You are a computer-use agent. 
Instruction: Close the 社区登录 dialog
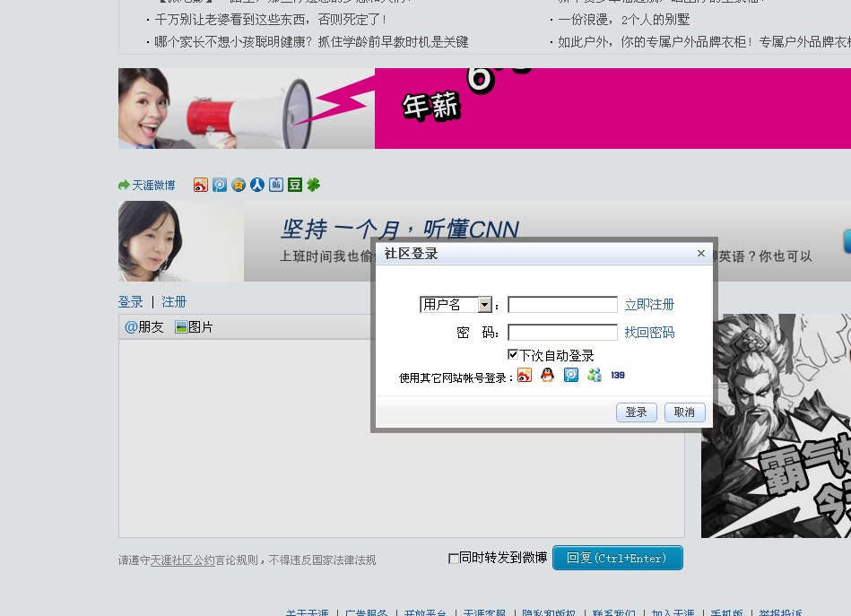[700, 254]
